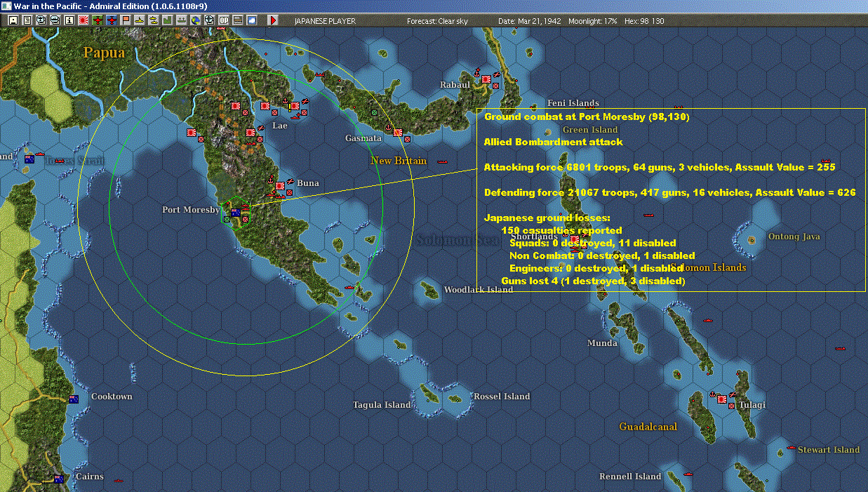
Task: Open the text list report icon
Action: coord(27,20)
